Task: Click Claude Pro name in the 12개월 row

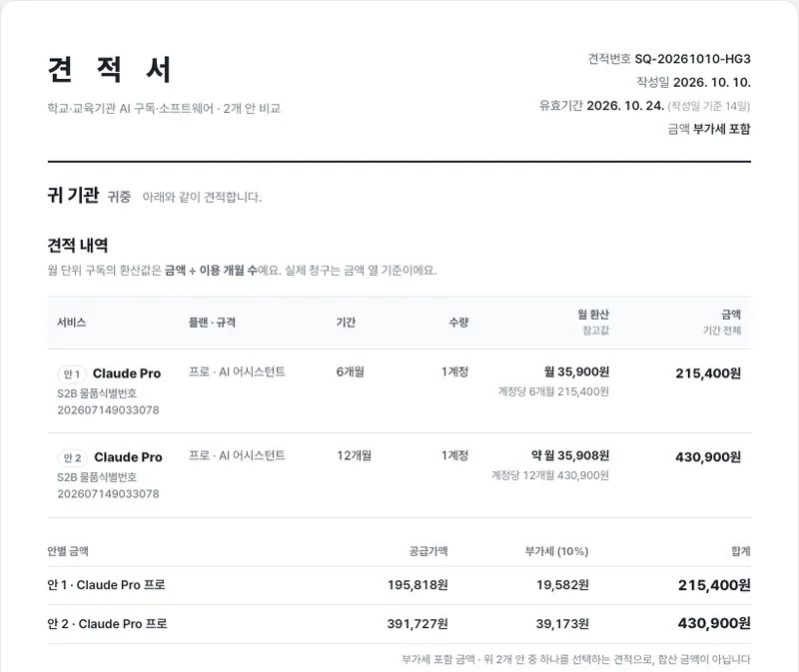Action: point(128,457)
